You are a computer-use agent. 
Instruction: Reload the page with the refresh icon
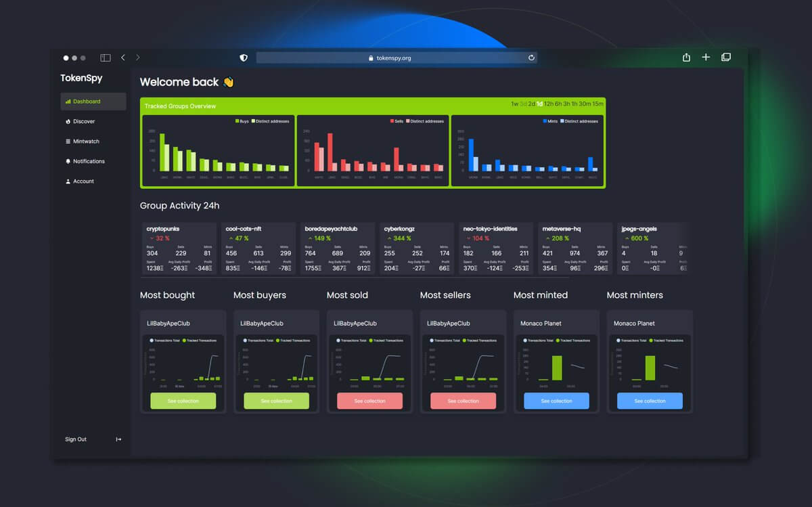[531, 58]
